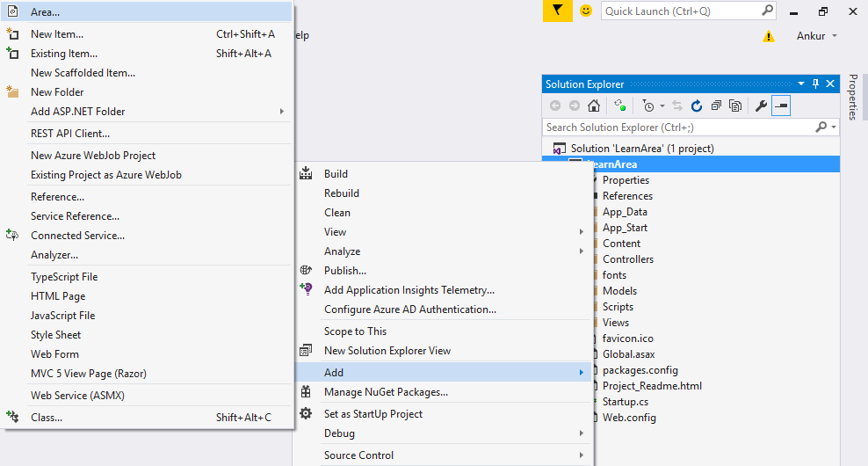Open the Ankur account dropdown
868x466 pixels.
coord(817,36)
